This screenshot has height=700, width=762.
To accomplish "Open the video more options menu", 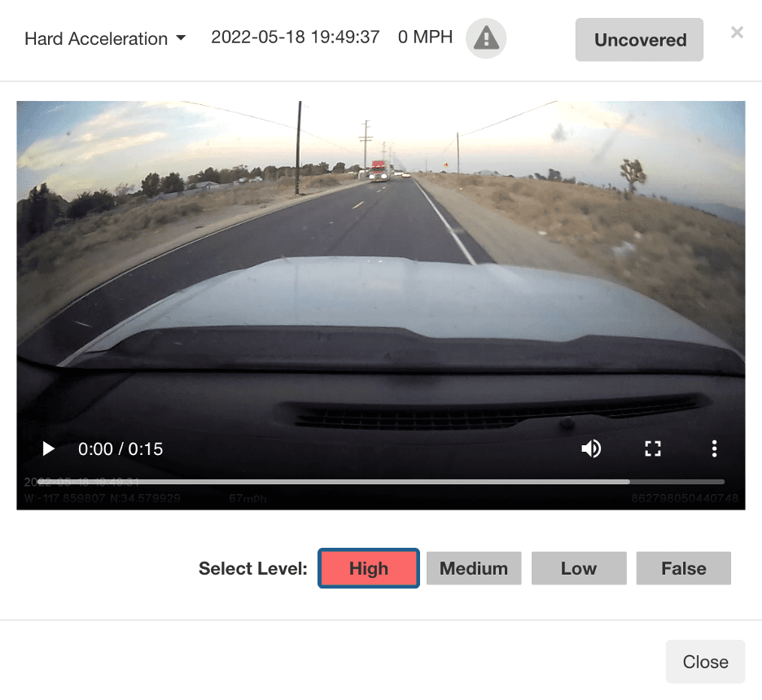I will (x=714, y=448).
